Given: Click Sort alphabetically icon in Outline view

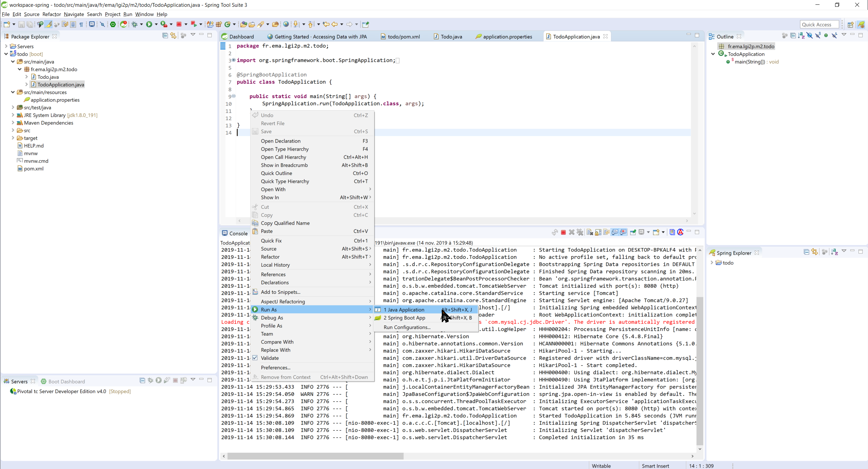Looking at the screenshot, I should click(x=801, y=35).
